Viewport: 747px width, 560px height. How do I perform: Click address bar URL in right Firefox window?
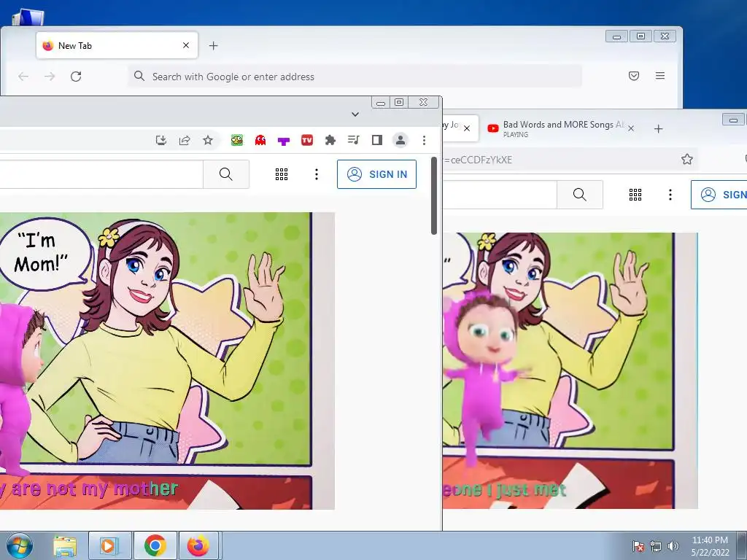coord(479,160)
